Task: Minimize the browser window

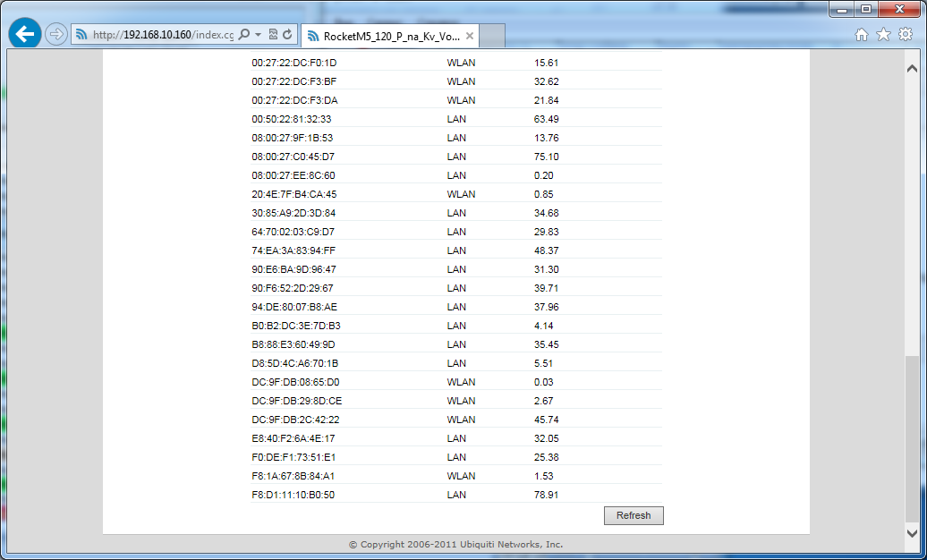Action: coord(842,9)
